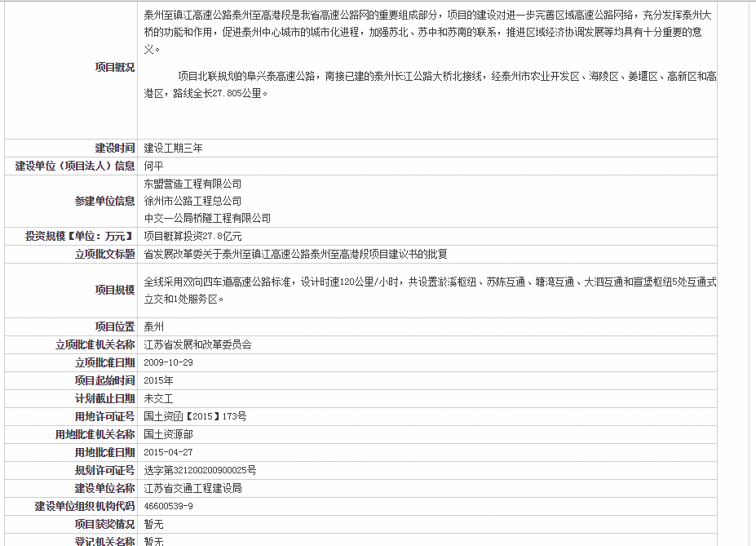The height and width of the screenshot is (546, 756).
Task: Select land permit number 国土资函【2015】173号
Action: tap(195, 416)
